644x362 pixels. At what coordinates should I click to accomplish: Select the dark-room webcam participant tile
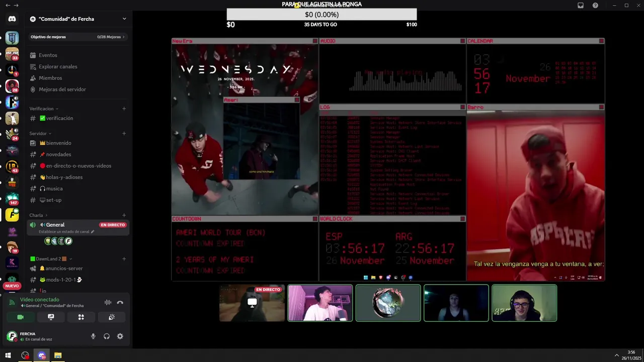coord(456,303)
